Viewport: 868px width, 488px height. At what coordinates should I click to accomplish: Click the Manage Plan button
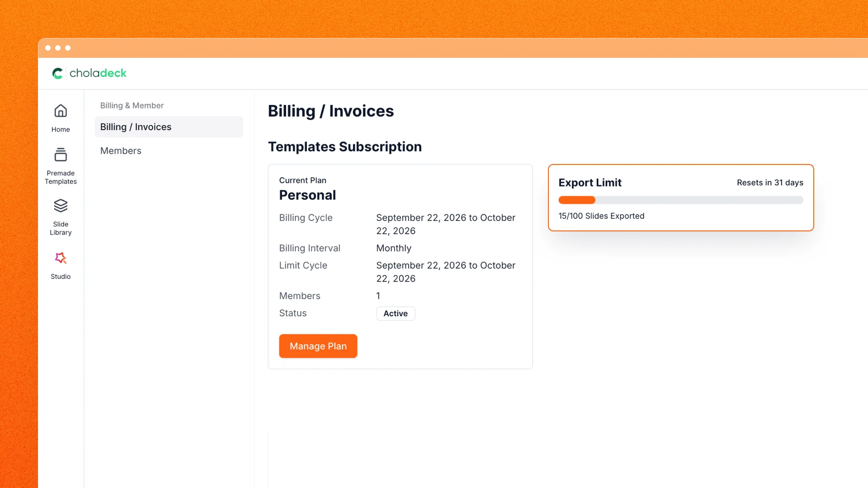(318, 346)
